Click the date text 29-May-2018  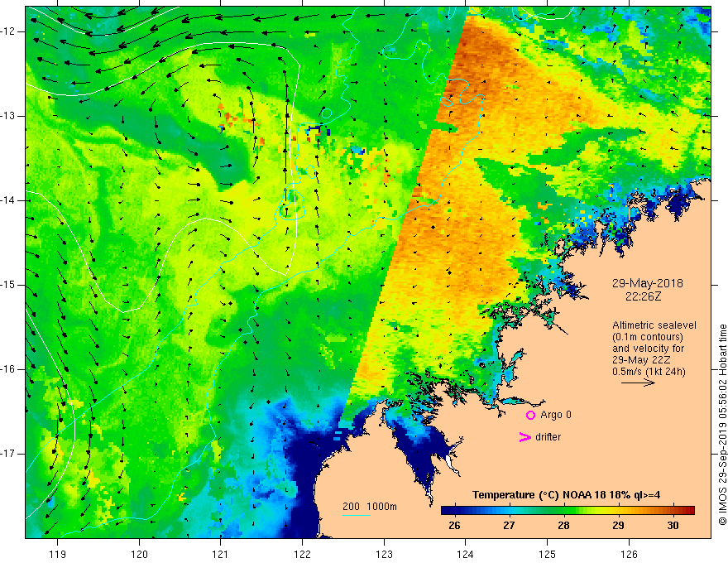[647, 283]
